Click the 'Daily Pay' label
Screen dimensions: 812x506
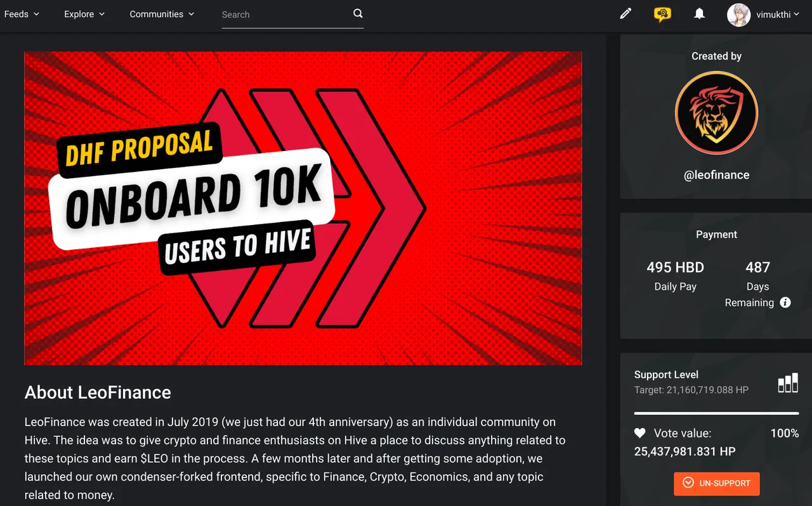[x=675, y=287]
